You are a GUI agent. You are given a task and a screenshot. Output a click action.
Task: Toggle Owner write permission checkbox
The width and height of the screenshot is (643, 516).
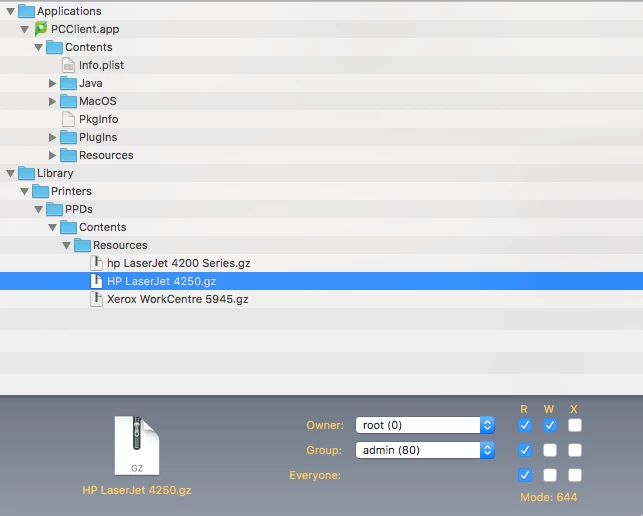click(x=550, y=425)
